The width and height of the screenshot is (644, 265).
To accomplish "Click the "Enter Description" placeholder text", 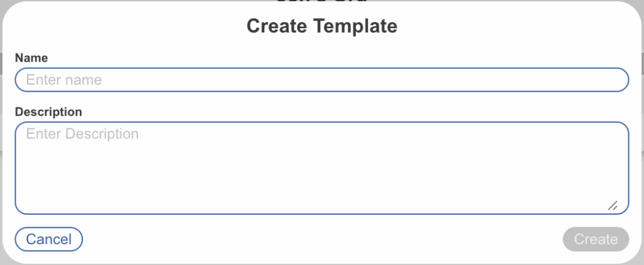I will tap(82, 134).
